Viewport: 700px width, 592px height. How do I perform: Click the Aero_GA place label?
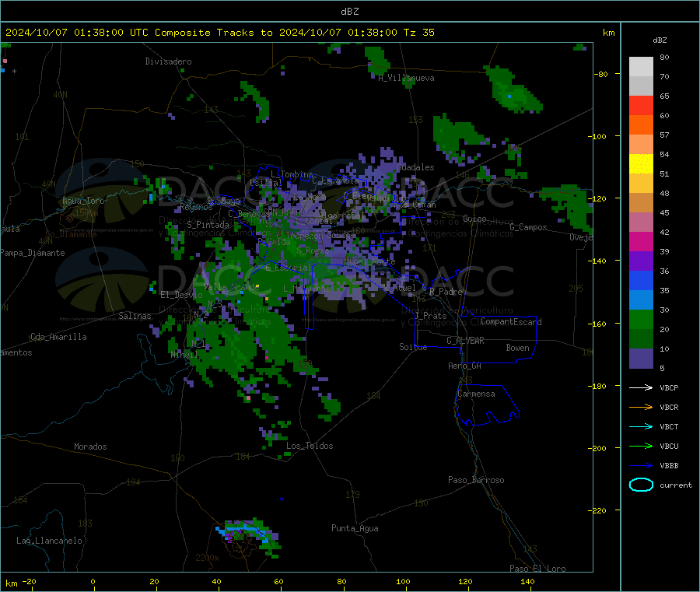click(465, 366)
